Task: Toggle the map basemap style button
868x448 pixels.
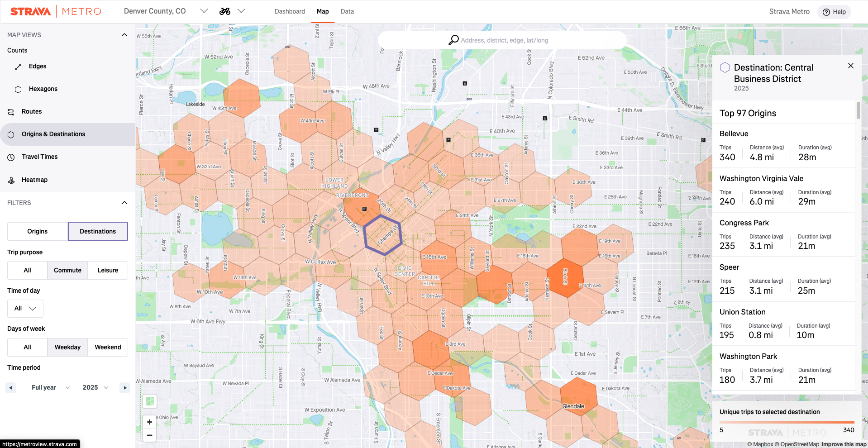Action: [150, 401]
